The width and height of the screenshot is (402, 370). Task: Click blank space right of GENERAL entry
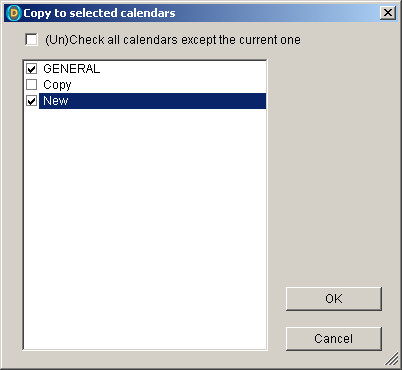183,69
